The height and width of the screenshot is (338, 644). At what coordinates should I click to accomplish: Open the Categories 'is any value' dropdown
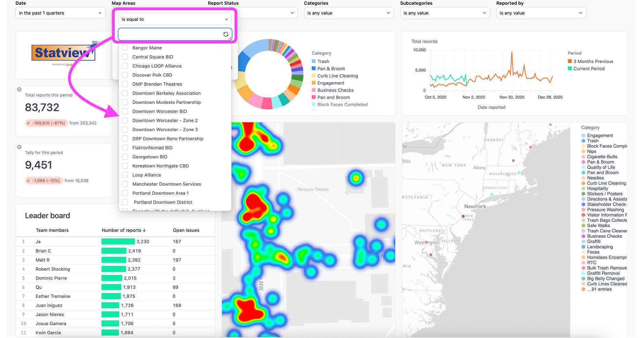(349, 13)
